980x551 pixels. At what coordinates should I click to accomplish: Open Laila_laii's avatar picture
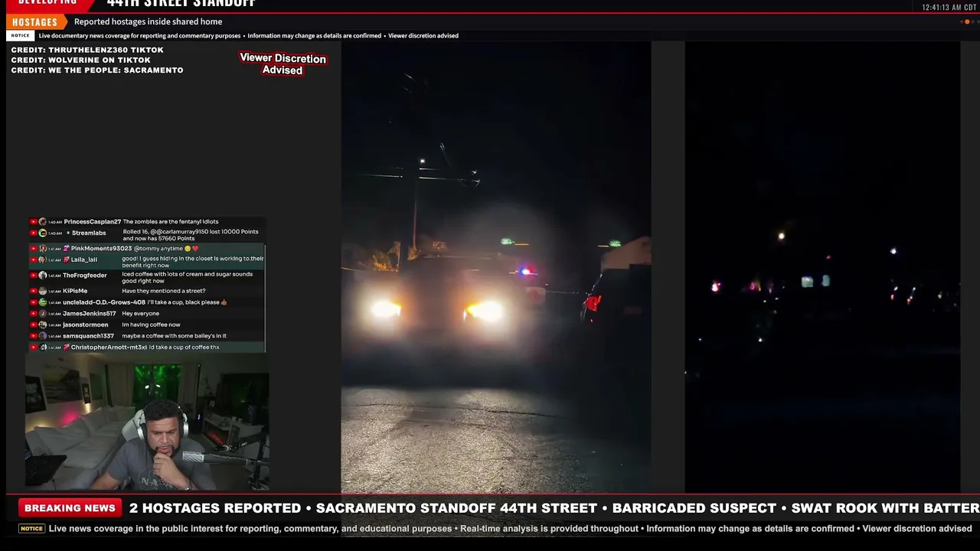pos(43,259)
